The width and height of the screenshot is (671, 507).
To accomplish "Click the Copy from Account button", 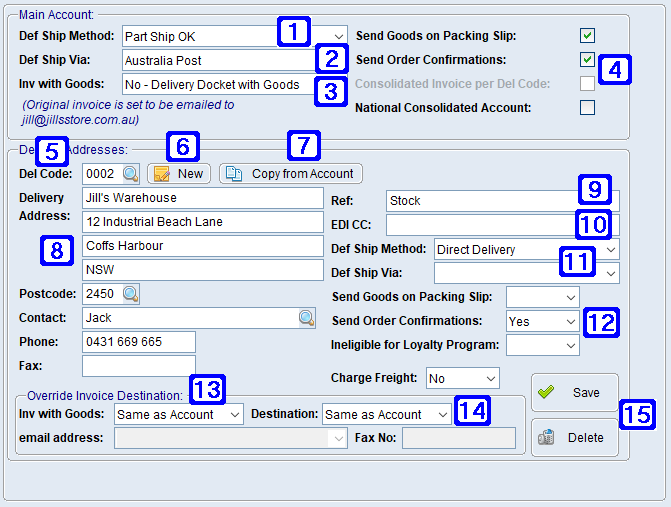I will pos(291,174).
